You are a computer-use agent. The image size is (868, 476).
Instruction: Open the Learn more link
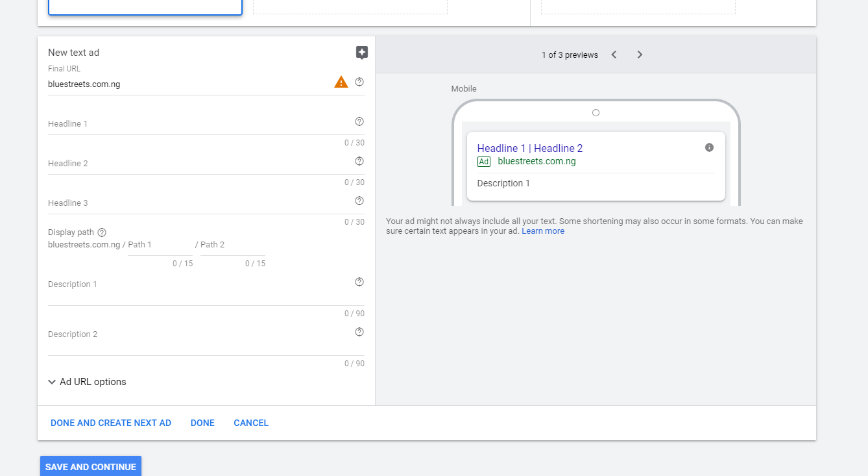[x=543, y=231]
